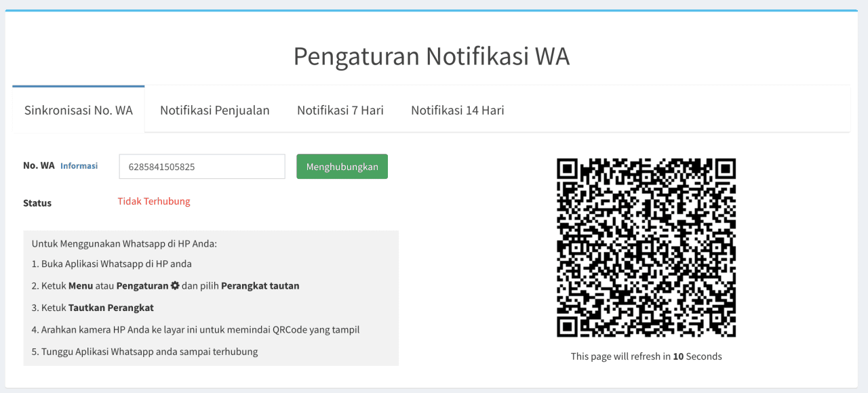Click the gear icon next to Pengaturan
The width and height of the screenshot is (868, 393).
175,285
